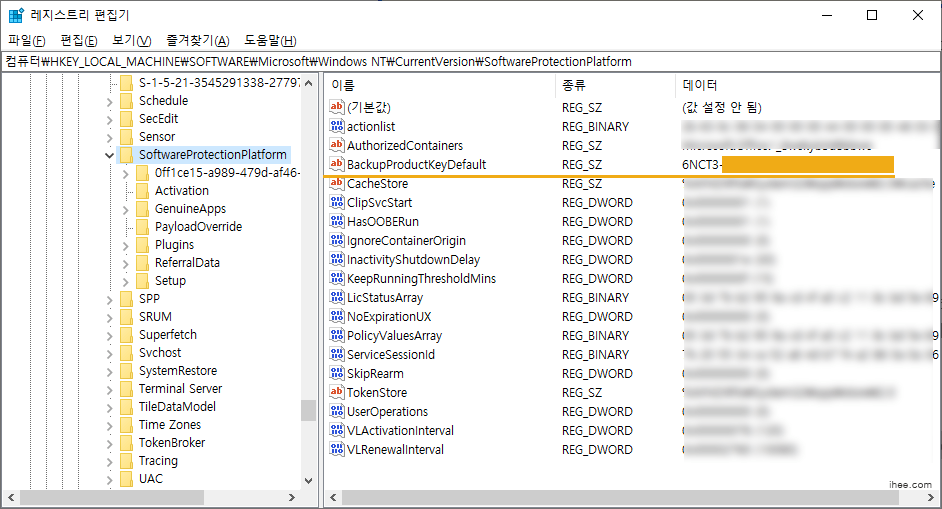The width and height of the screenshot is (942, 509).
Task: Click the values pane horizontal scroll right arrow
Action: (x=931, y=498)
